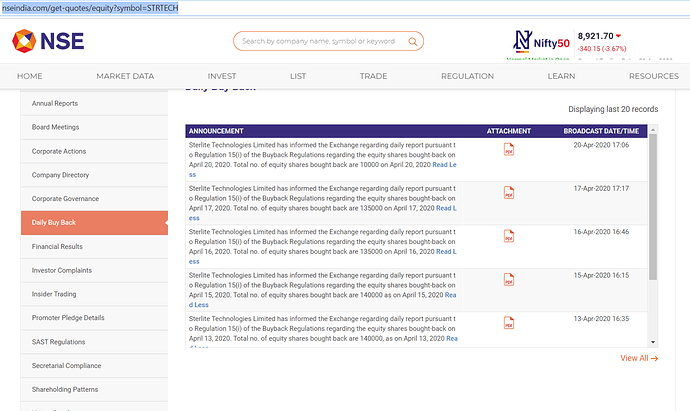Screen dimensions: 690x411
Task: Click the 16-Apr-2020 16:46 timestamp
Action: (x=601, y=232)
